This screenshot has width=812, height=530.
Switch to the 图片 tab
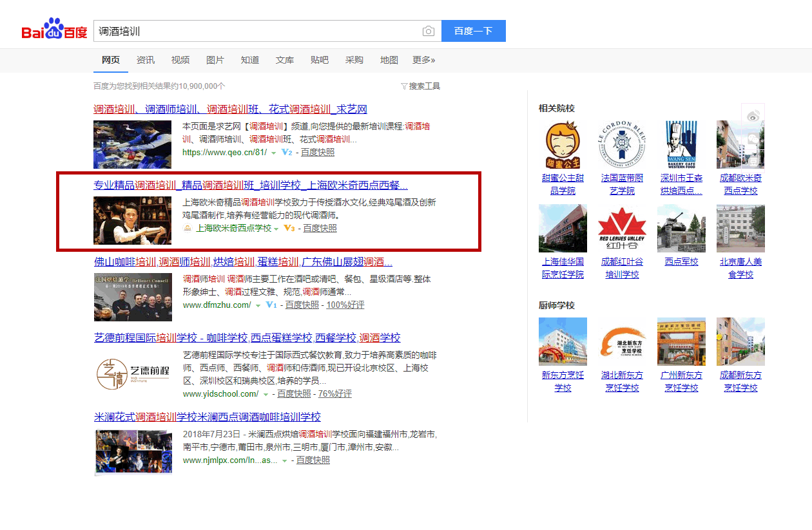click(x=215, y=60)
